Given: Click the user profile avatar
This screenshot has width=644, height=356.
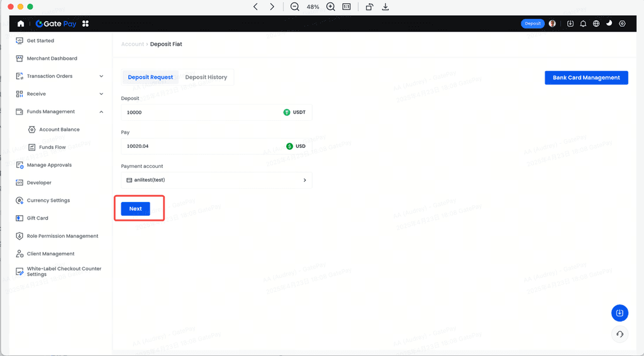Looking at the screenshot, I should 552,23.
